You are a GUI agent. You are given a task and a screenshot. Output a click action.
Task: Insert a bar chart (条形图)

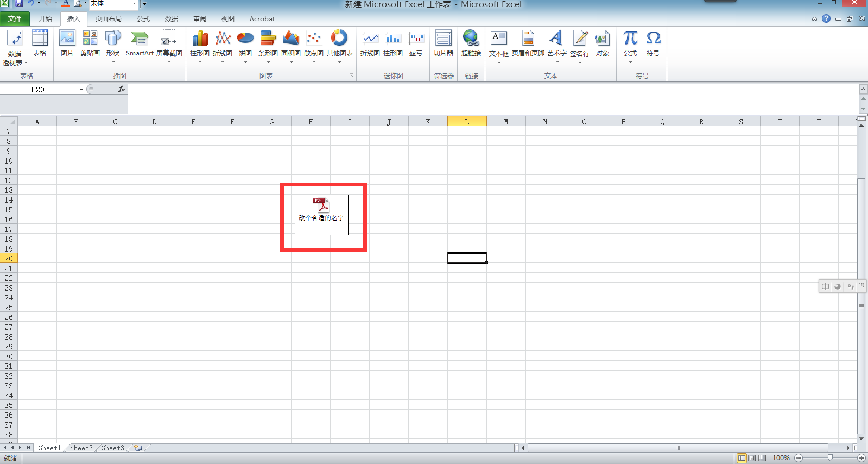tap(268, 47)
